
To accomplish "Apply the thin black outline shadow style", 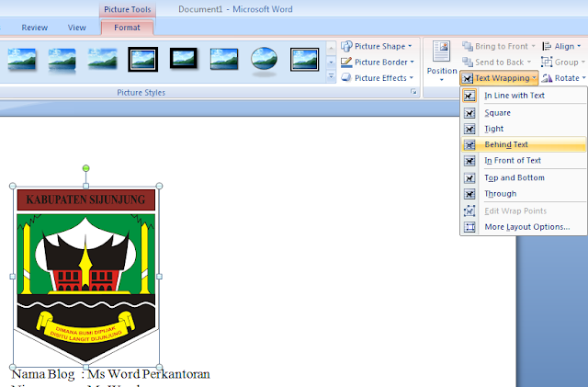I will click(x=224, y=59).
